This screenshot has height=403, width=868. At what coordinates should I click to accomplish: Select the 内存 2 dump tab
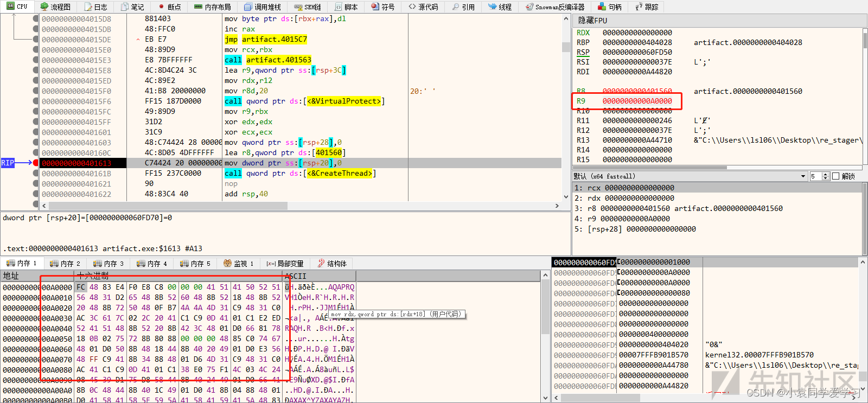click(x=65, y=263)
